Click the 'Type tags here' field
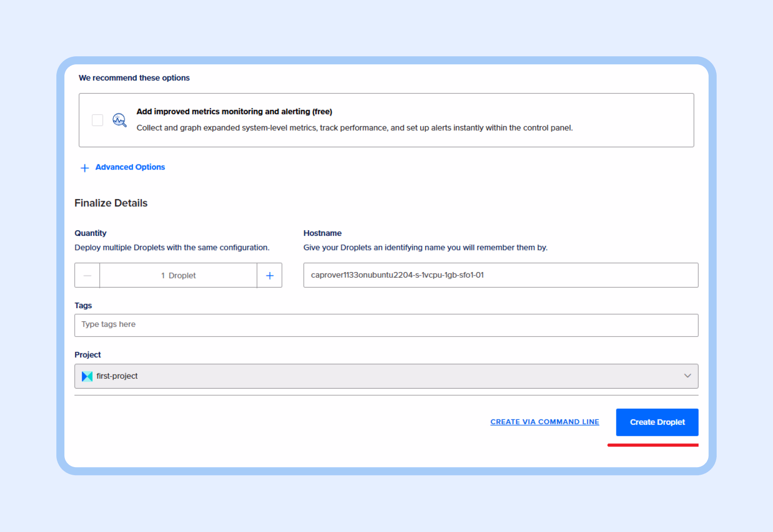The width and height of the screenshot is (773, 532). [x=386, y=325]
